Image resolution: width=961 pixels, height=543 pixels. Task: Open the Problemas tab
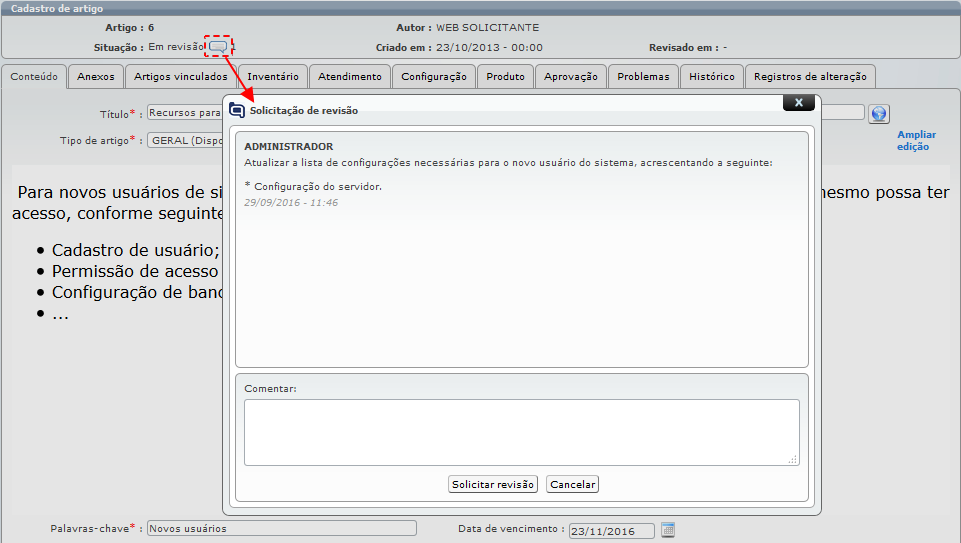click(x=643, y=77)
